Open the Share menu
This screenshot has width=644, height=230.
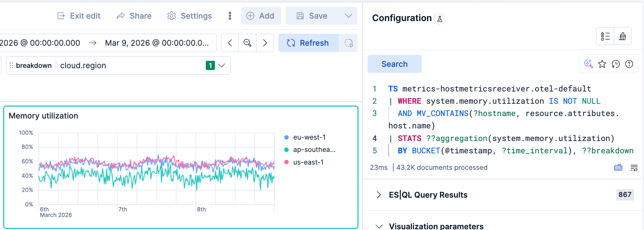pos(134,16)
